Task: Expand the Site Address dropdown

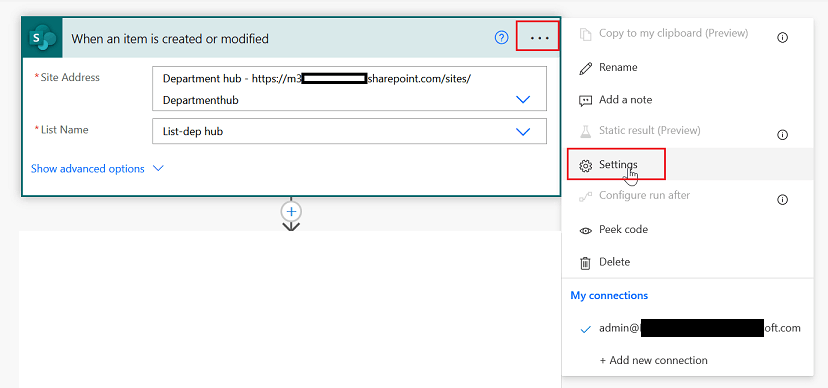Action: tap(523, 99)
